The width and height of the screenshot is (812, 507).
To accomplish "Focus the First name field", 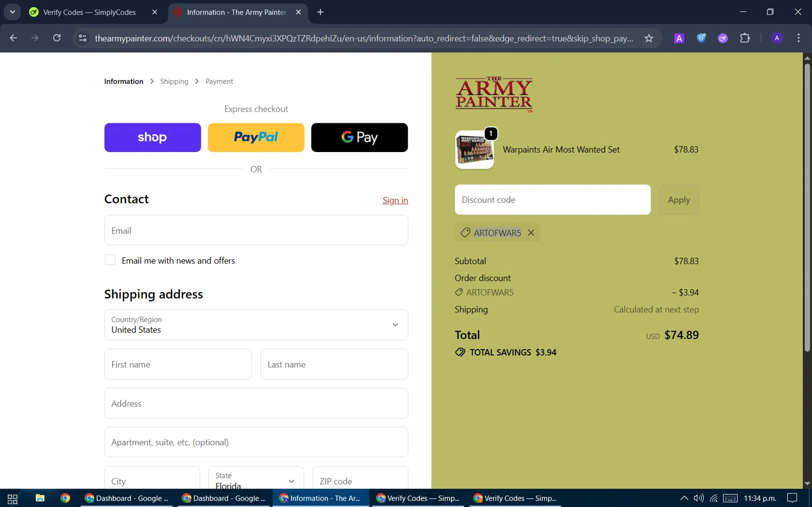I will pyautogui.click(x=178, y=364).
